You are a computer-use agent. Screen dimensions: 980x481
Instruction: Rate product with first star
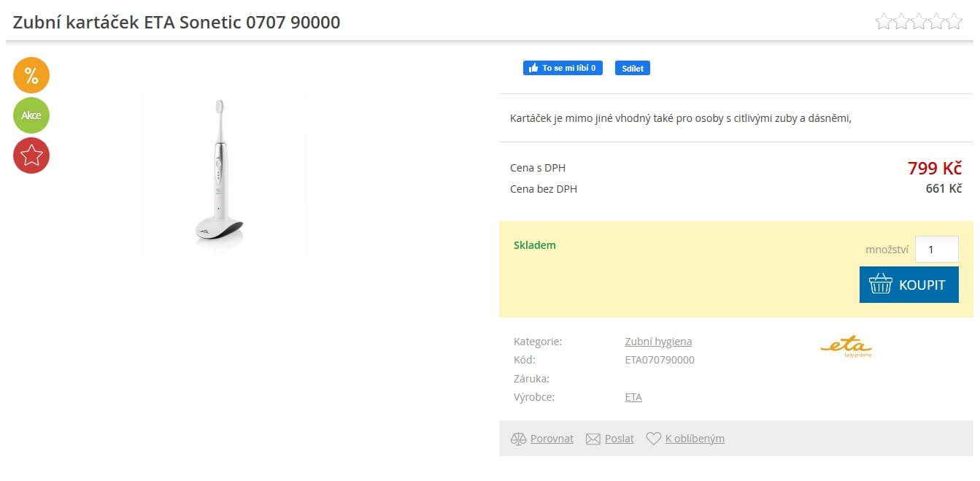click(x=884, y=22)
